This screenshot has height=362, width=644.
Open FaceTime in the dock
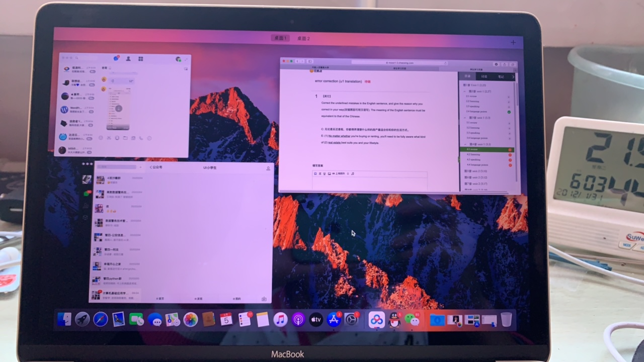[x=136, y=319]
